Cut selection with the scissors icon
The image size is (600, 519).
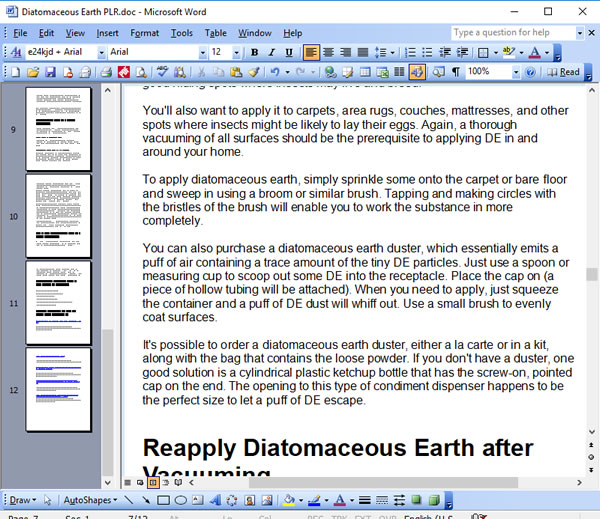point(202,72)
